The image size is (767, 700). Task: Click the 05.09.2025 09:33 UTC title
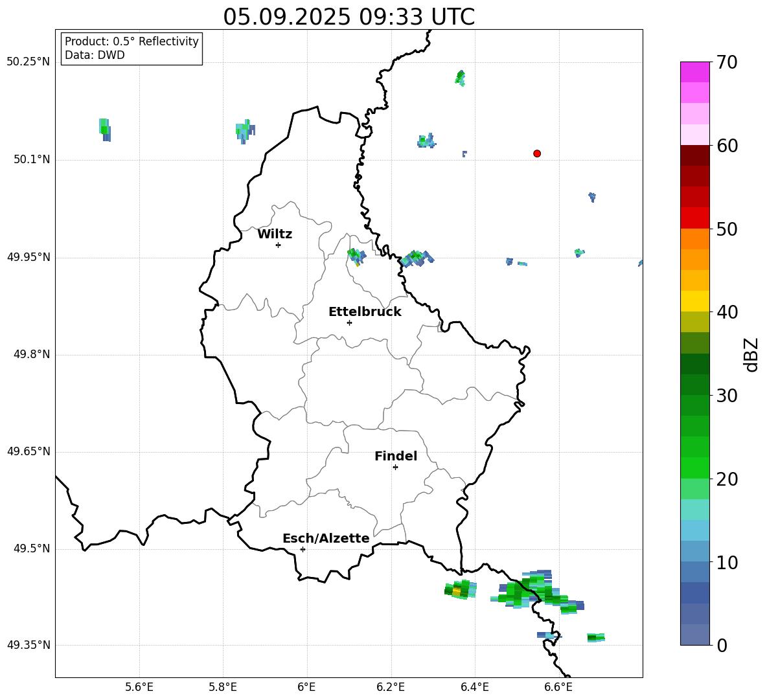pos(349,17)
